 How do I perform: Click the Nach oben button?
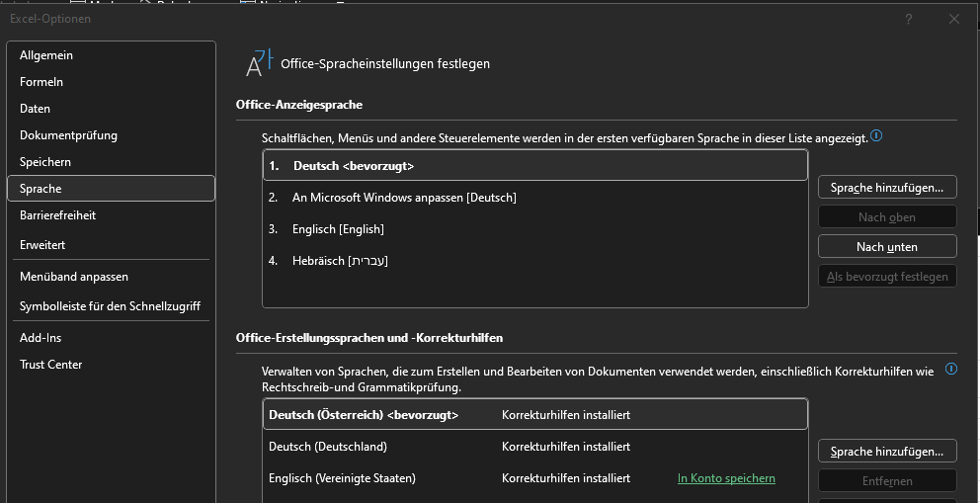click(x=887, y=217)
